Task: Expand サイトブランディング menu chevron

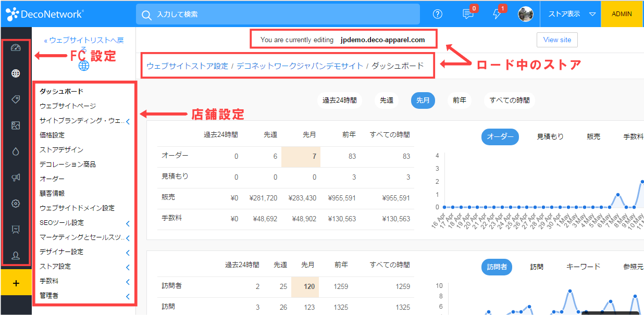Action: [128, 121]
